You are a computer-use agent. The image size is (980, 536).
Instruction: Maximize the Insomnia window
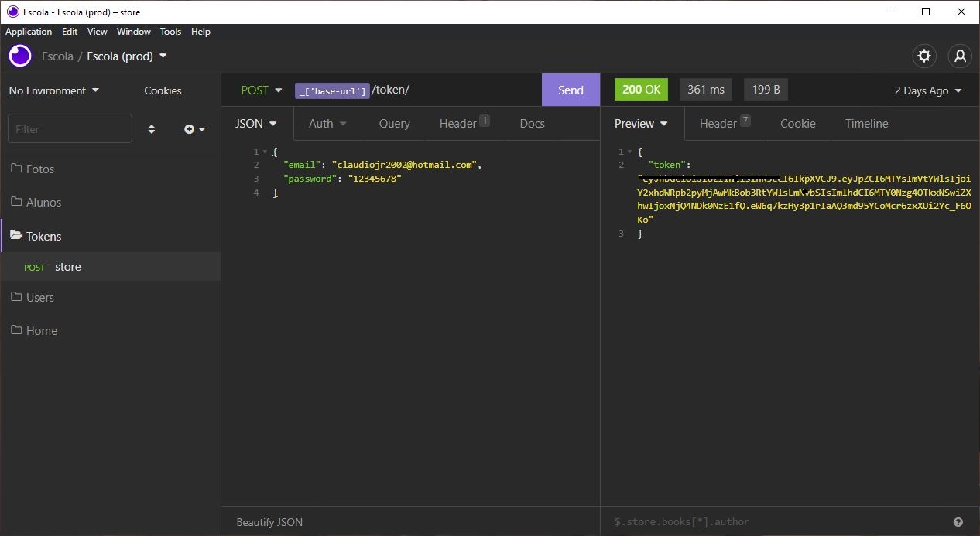926,12
